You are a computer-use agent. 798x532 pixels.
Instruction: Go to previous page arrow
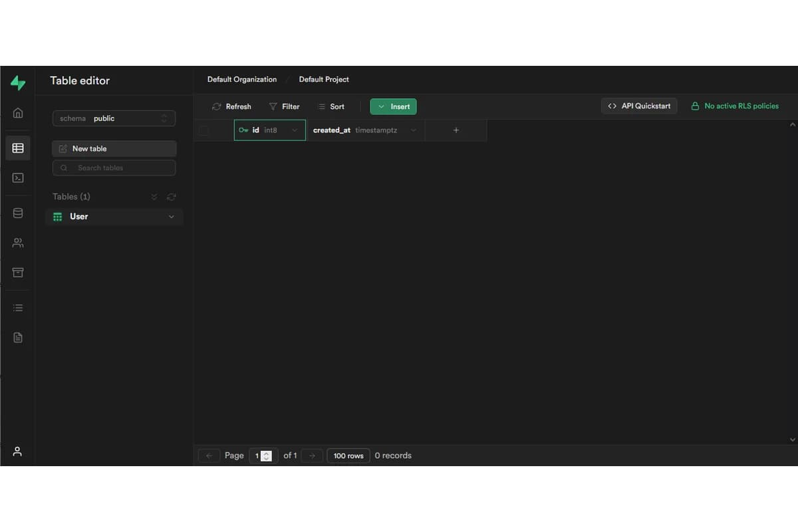coord(209,456)
